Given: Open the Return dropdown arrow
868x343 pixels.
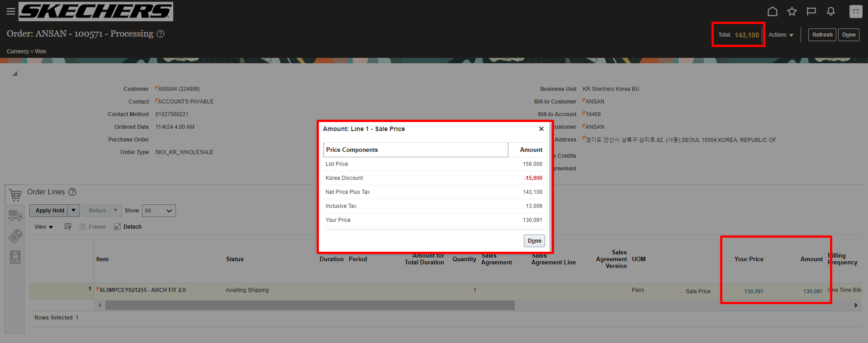Looking at the screenshot, I should click(116, 211).
